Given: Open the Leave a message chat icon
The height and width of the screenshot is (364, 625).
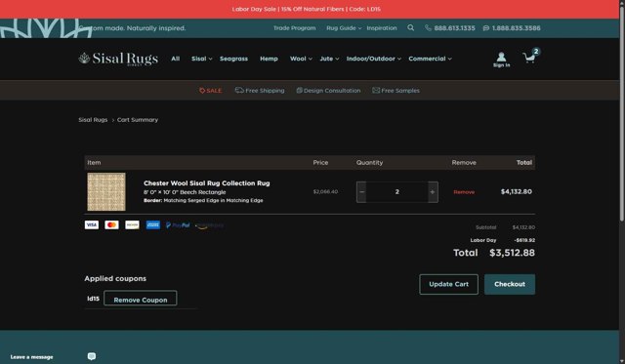Looking at the screenshot, I should coord(91,356).
